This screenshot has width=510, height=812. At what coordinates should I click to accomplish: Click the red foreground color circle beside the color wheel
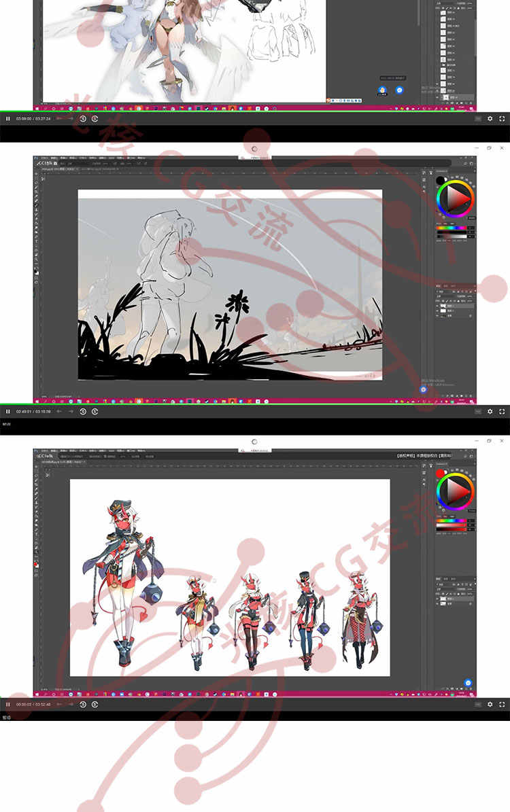click(x=441, y=474)
